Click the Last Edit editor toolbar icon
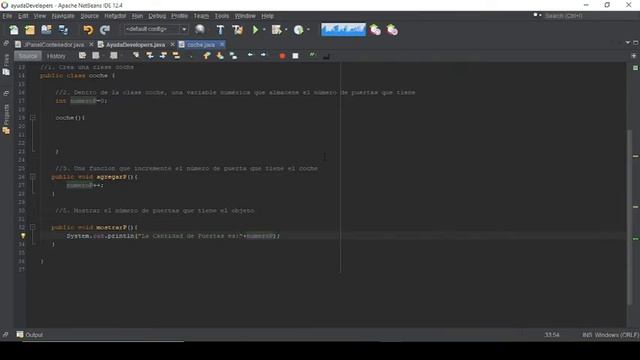 click(82, 56)
